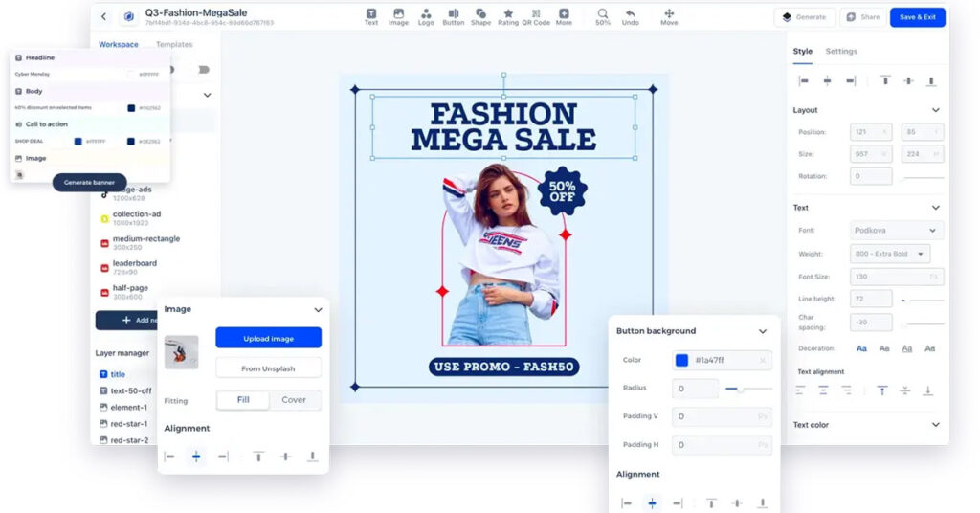
Task: Switch to the Templates tab
Action: [174, 45]
